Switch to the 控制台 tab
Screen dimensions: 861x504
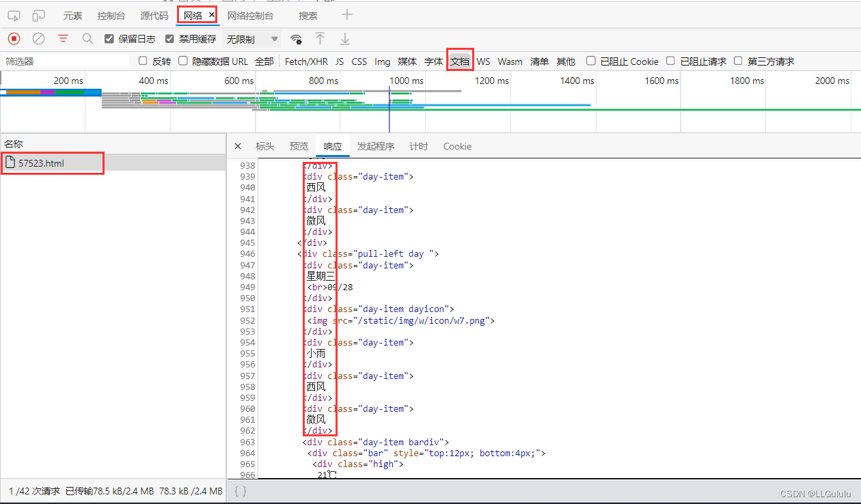111,15
